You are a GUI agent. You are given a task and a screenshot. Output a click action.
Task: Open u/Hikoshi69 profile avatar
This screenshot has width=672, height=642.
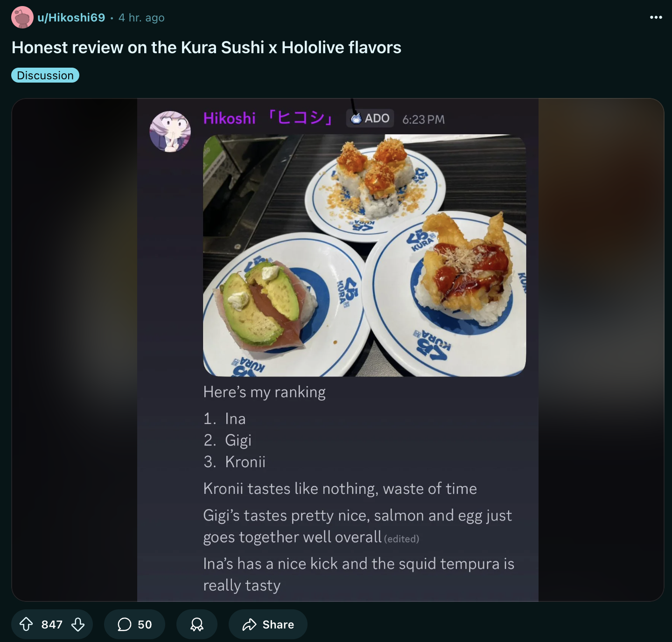[x=22, y=17]
